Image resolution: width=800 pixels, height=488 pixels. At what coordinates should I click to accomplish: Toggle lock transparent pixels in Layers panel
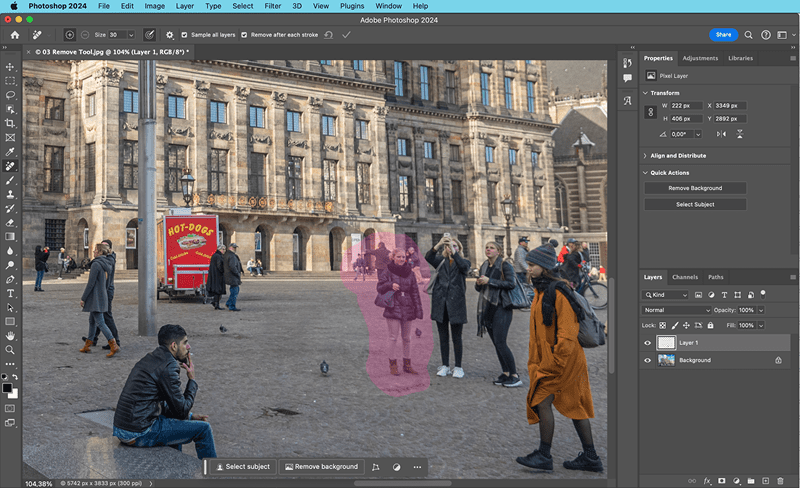(662, 325)
